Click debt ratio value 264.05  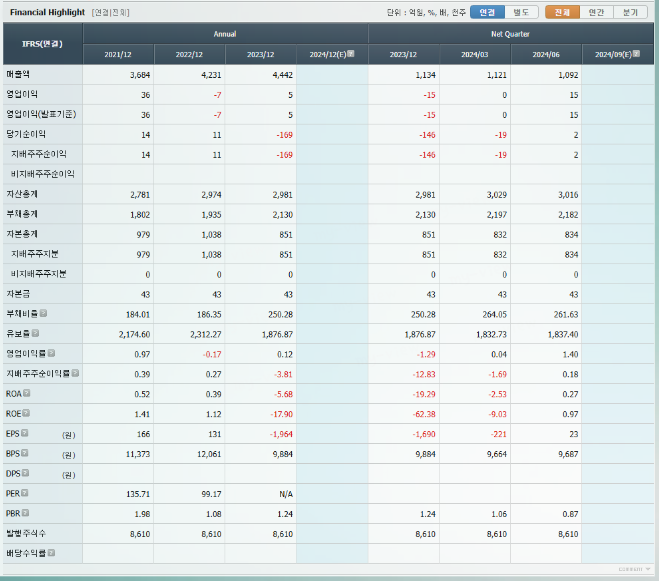tap(495, 314)
